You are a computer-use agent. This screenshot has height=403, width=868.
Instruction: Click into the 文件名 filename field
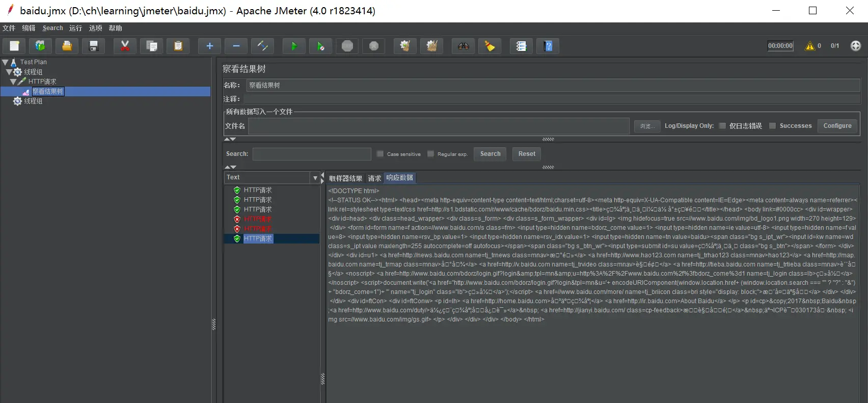439,126
